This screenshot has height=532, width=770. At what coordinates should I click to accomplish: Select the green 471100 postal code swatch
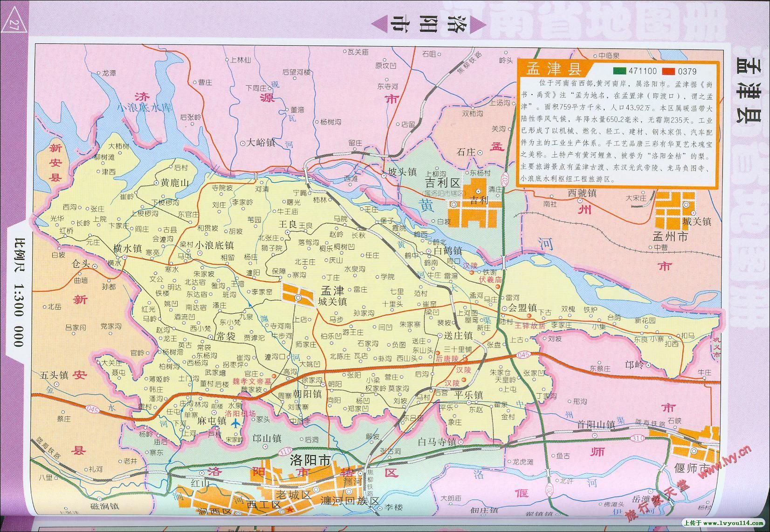click(x=620, y=70)
